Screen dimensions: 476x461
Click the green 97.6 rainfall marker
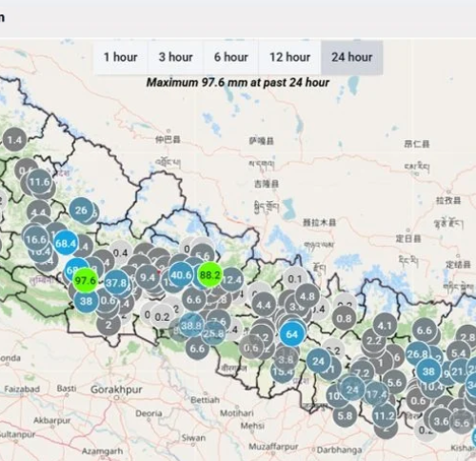click(86, 280)
